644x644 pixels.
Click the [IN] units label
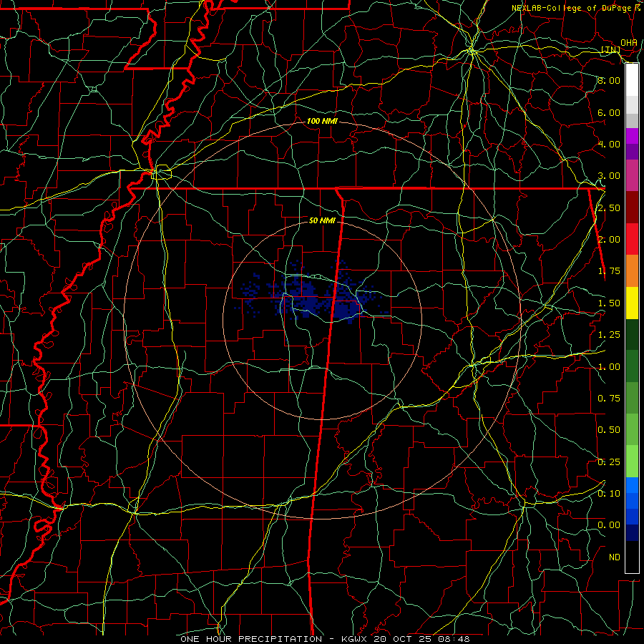pyautogui.click(x=611, y=49)
